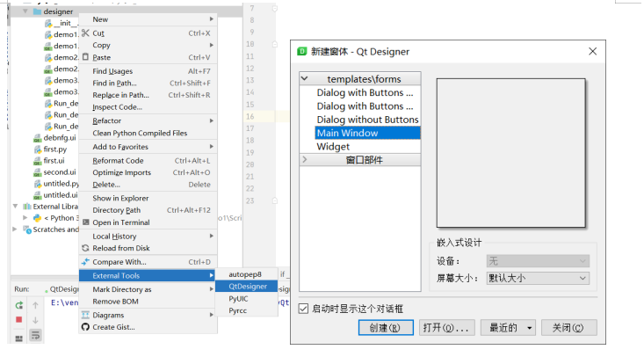This screenshot has height=364, width=644.
Task: Click the soft-wrap icon in Run panel
Action: pos(35,335)
